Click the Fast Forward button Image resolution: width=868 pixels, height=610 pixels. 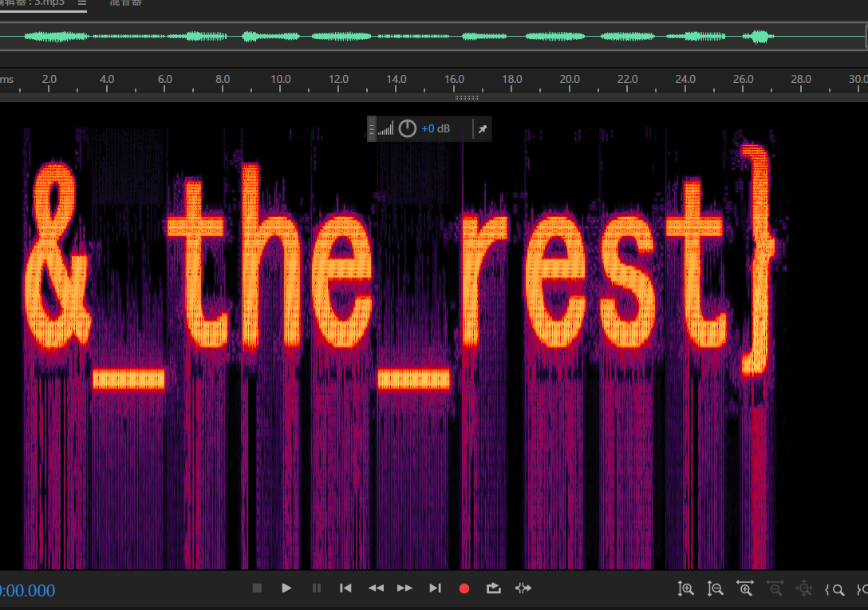click(x=405, y=588)
